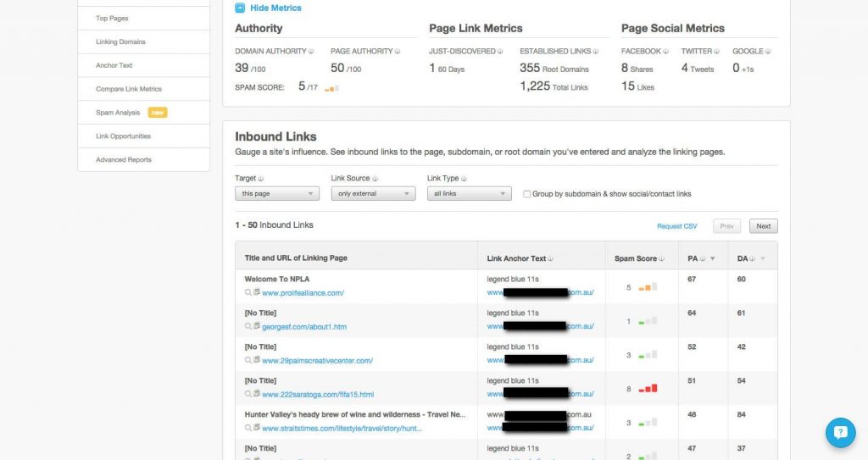Click info icon beside Link Source label

coord(375,179)
